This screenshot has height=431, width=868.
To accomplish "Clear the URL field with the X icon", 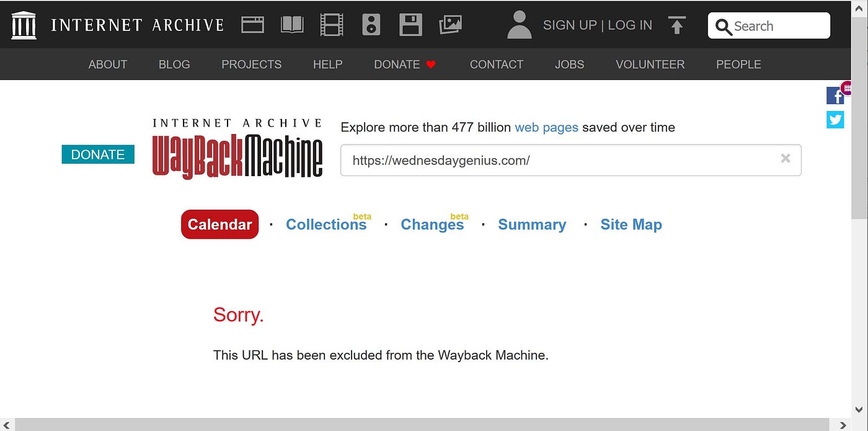I will (x=786, y=158).
